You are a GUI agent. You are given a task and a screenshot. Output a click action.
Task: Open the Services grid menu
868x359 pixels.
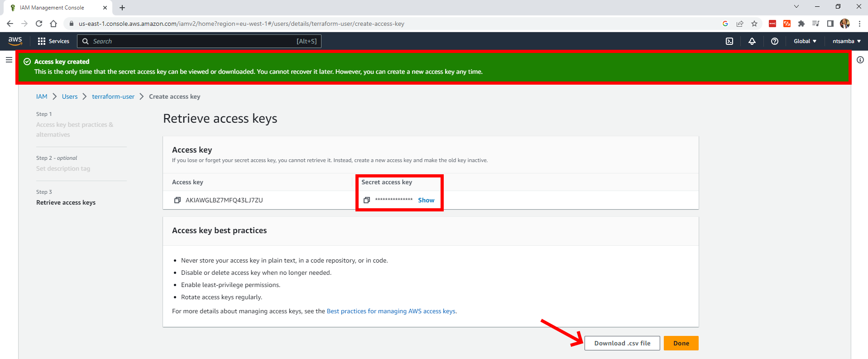(x=53, y=41)
